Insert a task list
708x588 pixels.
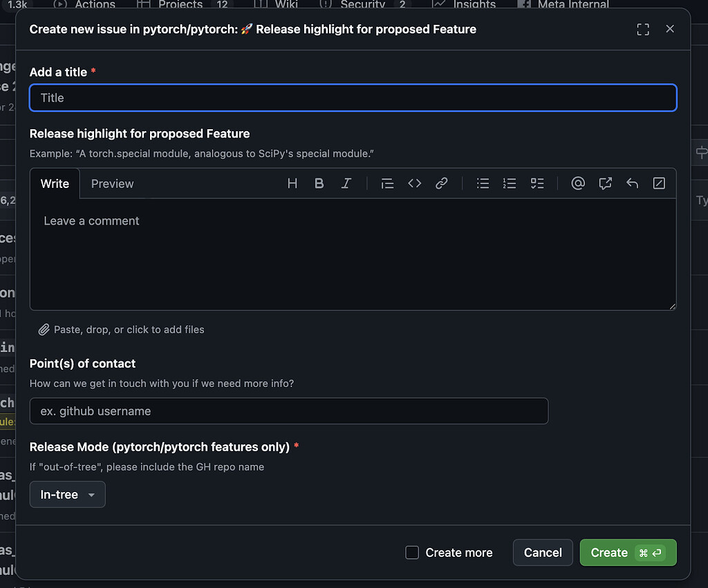[537, 183]
